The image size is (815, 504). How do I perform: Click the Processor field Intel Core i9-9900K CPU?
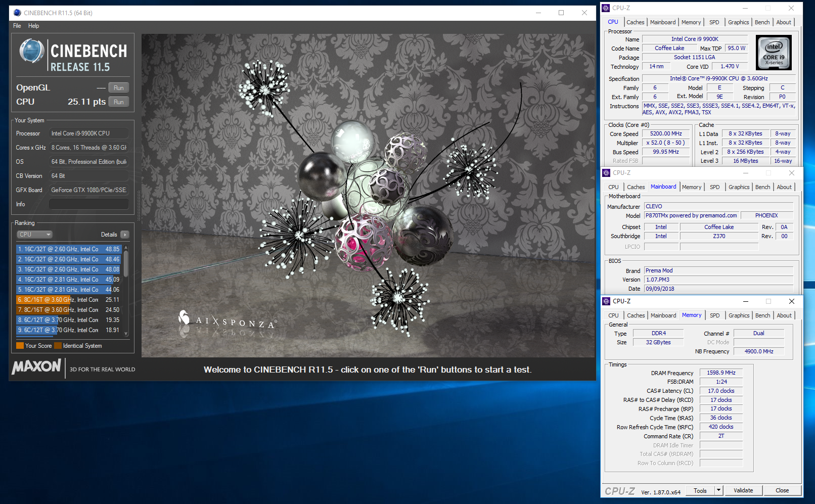(88, 133)
